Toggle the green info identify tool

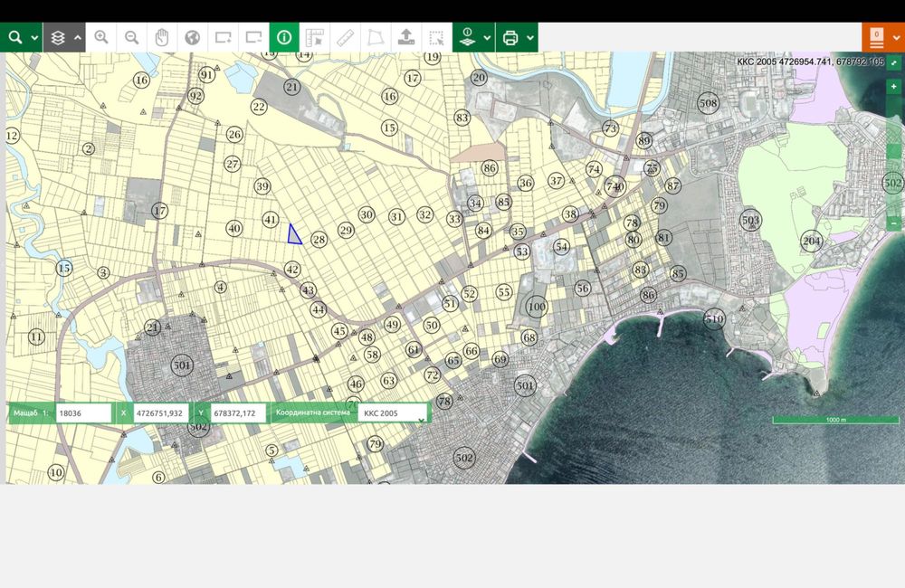tap(284, 38)
